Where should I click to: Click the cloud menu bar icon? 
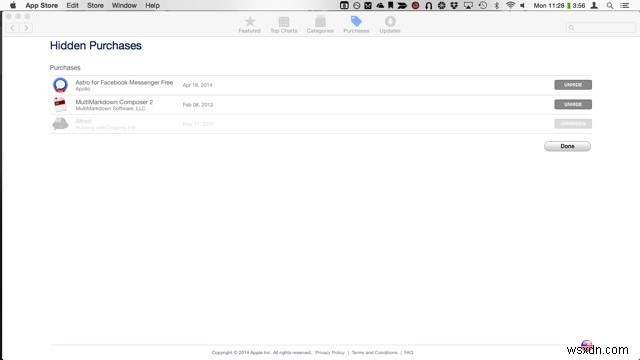[380, 5]
